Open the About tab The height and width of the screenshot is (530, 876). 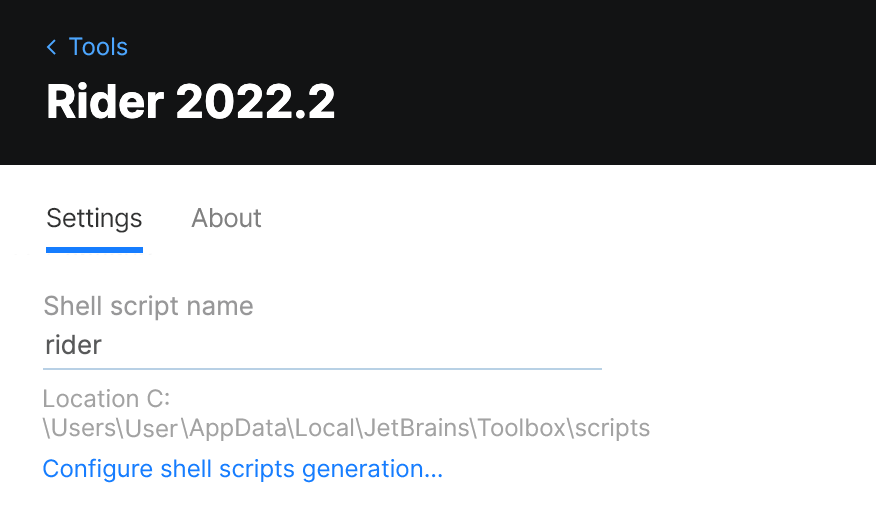click(226, 219)
